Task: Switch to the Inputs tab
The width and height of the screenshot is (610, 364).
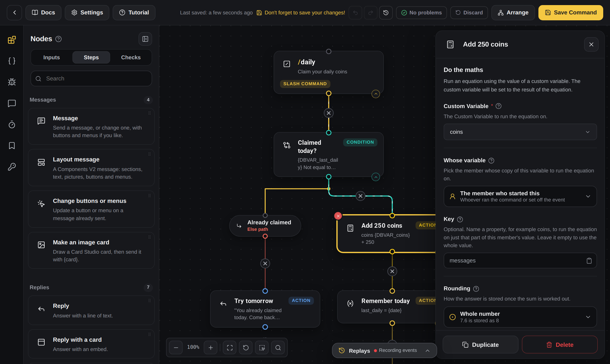Action: [51, 57]
